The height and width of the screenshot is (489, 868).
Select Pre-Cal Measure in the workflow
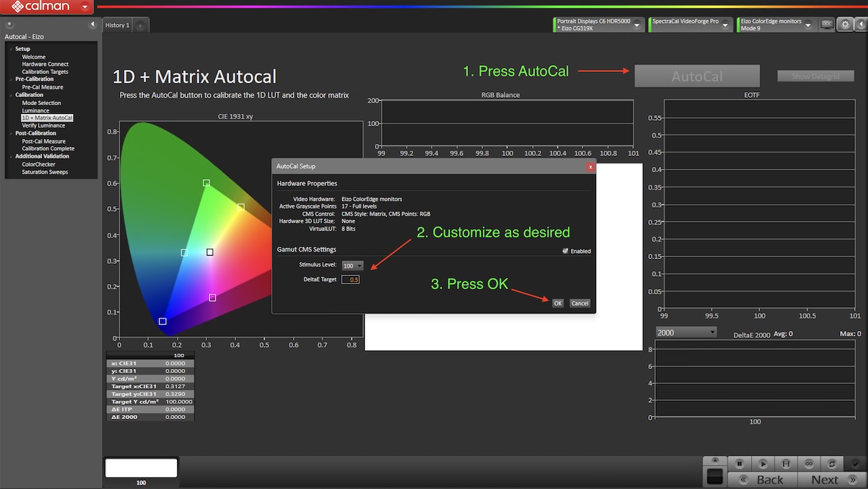(43, 87)
